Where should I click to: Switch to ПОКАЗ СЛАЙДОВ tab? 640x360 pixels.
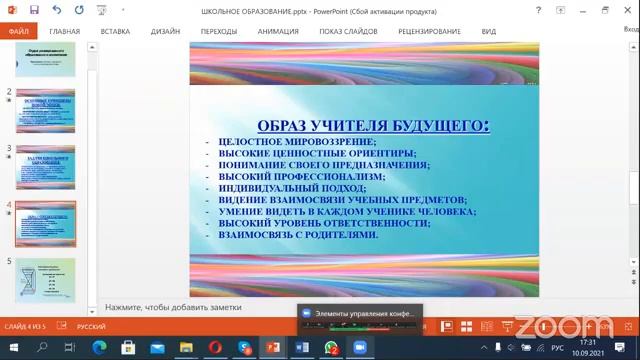(x=348, y=31)
